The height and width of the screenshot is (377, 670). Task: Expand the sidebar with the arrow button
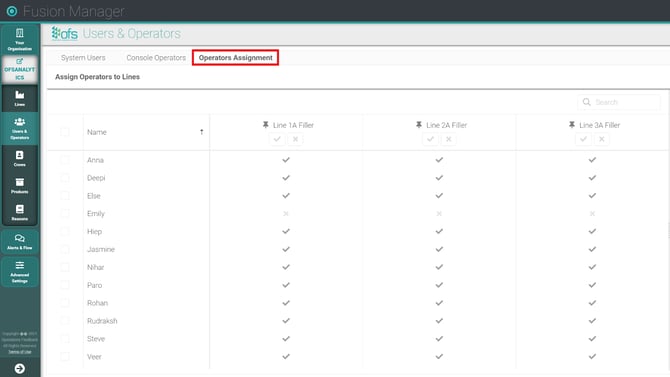[x=20, y=368]
